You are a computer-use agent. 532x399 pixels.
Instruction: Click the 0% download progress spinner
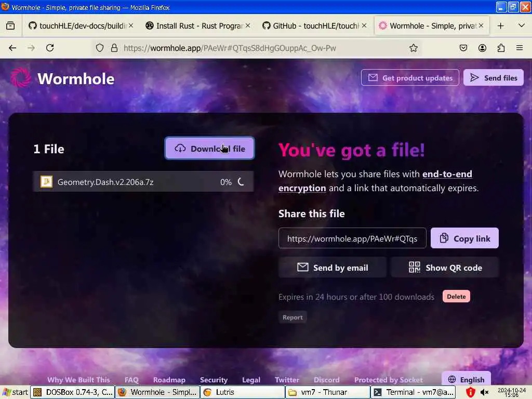tap(241, 182)
